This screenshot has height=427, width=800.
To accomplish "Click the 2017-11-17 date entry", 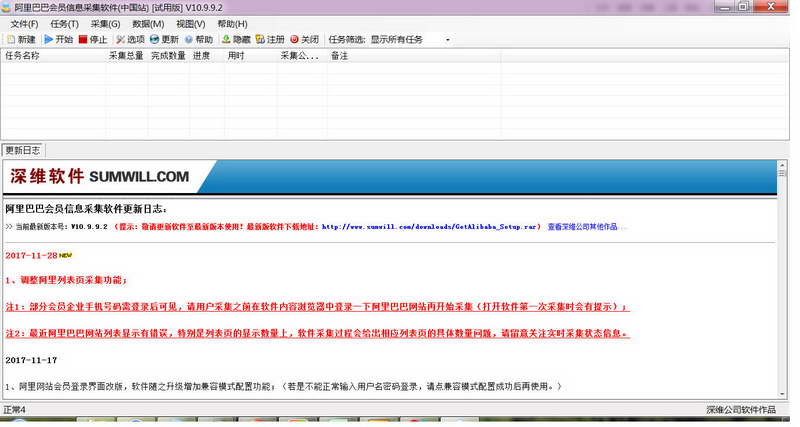I will pyautogui.click(x=31, y=360).
